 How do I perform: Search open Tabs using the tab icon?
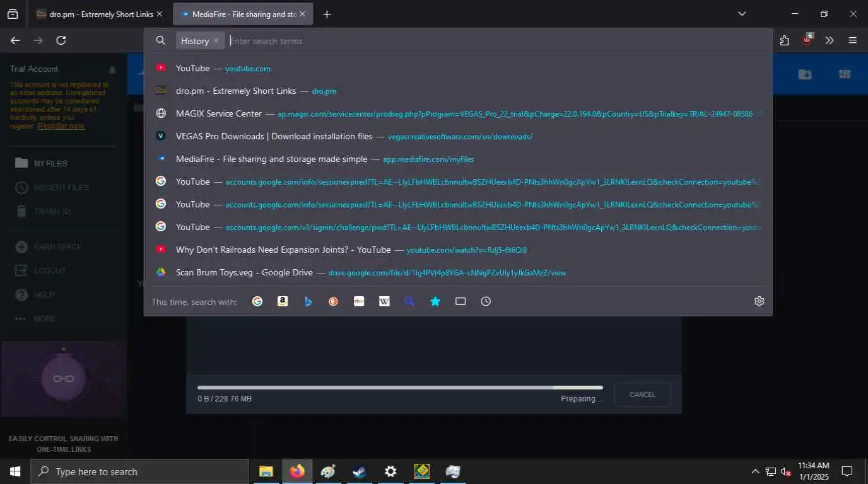pyautogui.click(x=460, y=301)
